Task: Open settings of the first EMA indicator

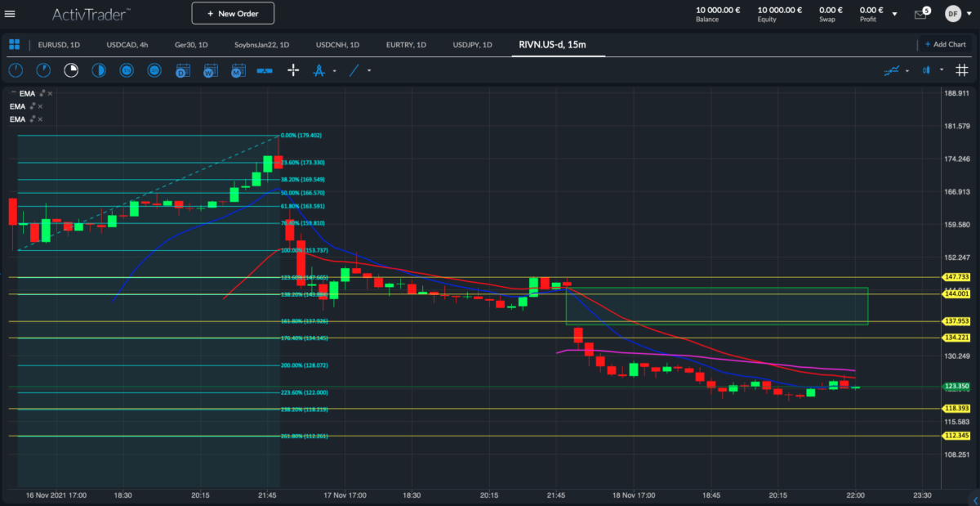Action: (42, 94)
